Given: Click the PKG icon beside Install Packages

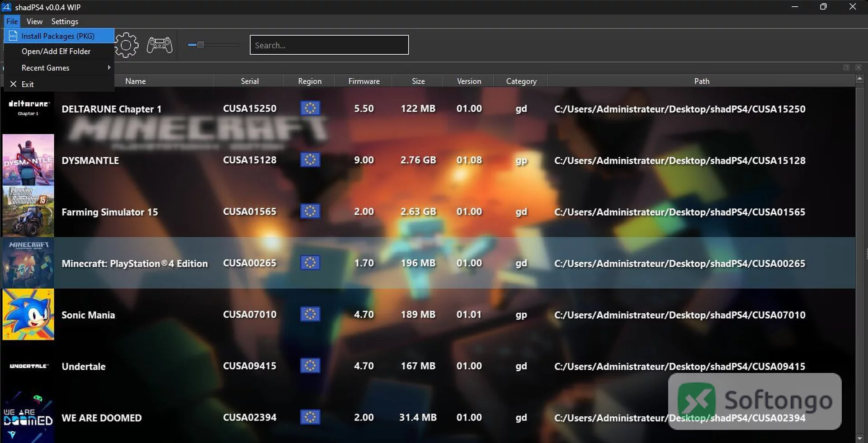Looking at the screenshot, I should 13,36.
